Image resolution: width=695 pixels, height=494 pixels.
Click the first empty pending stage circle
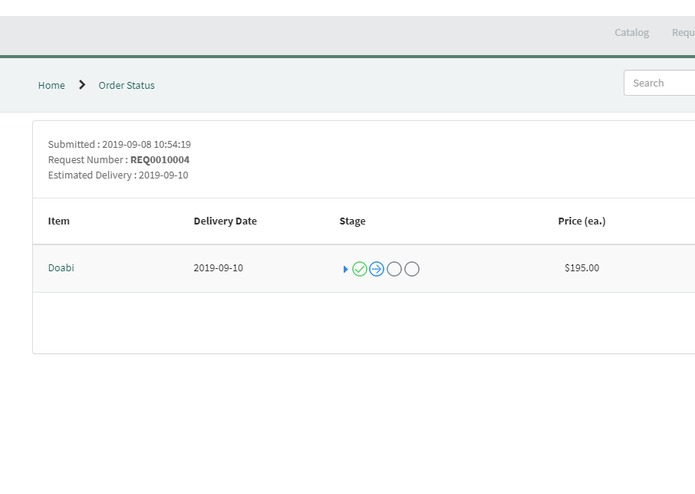tap(394, 269)
